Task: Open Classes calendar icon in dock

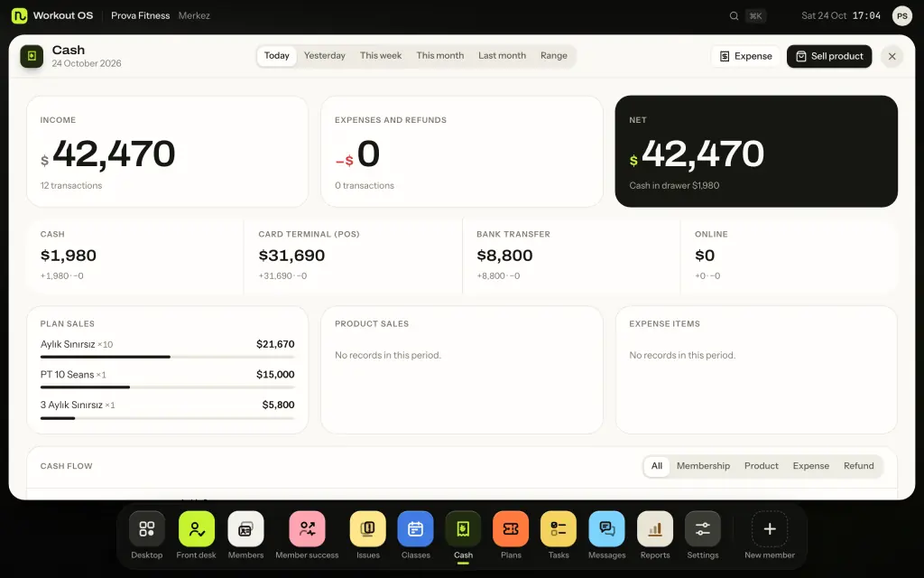Action: click(415, 529)
